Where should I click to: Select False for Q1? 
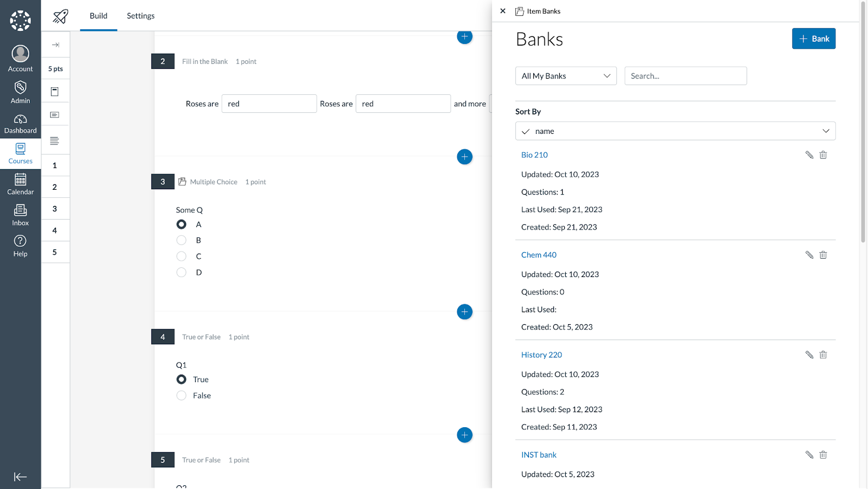[x=181, y=396]
